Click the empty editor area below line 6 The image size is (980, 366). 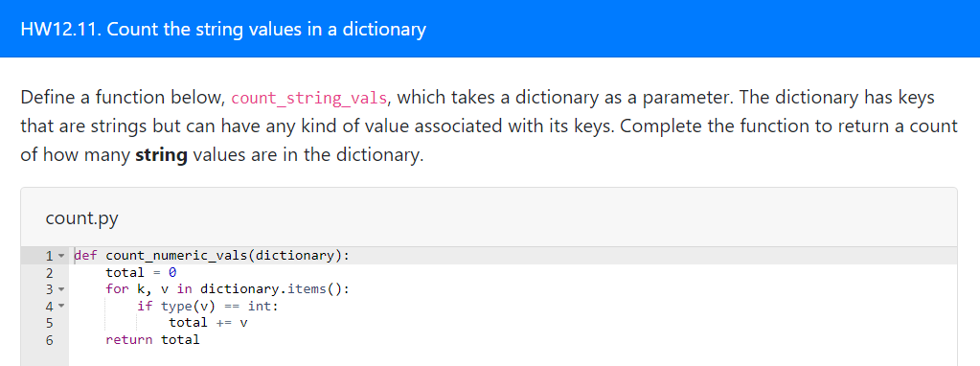(x=513, y=357)
